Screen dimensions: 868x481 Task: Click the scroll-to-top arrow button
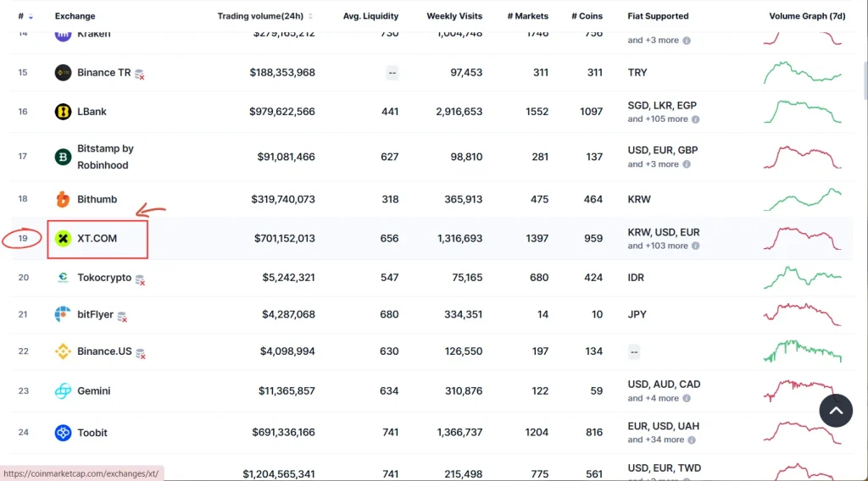[836, 411]
